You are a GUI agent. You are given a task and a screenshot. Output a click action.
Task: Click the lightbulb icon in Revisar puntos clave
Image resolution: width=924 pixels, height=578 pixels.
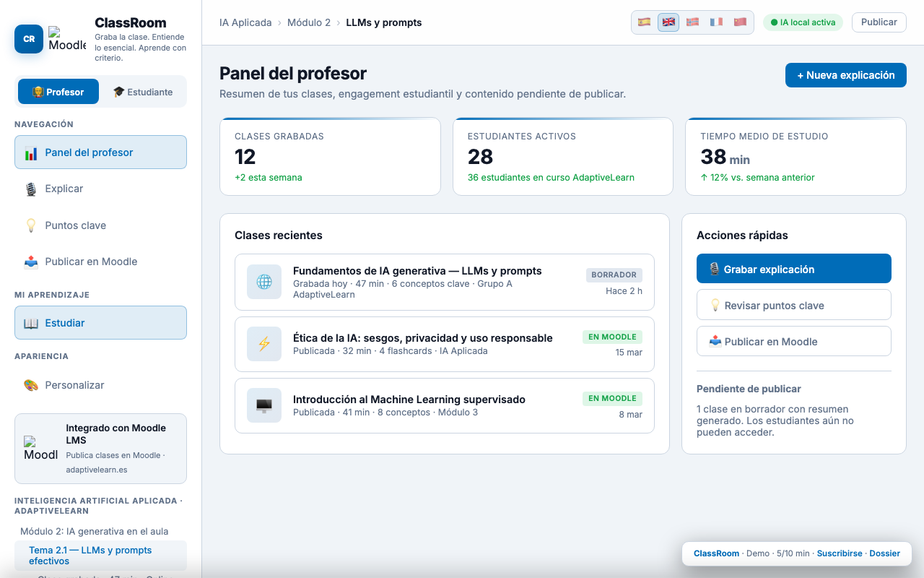715,306
